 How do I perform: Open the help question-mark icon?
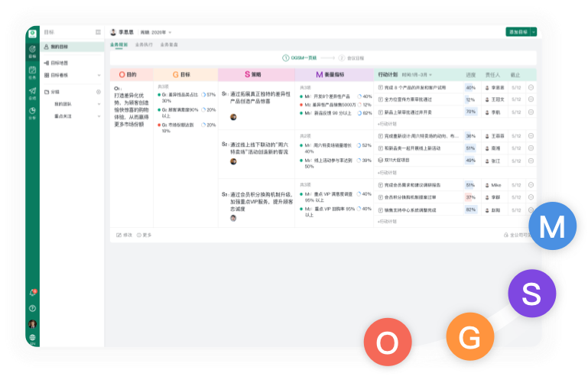point(33,308)
